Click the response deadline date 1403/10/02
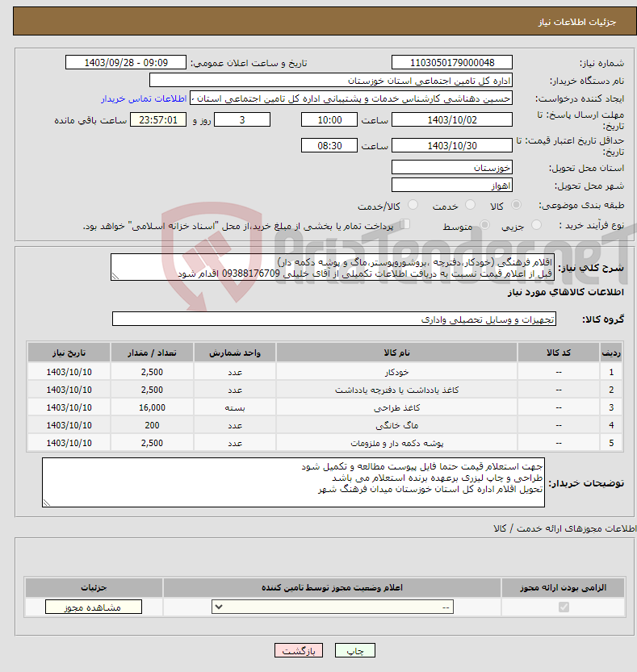The width and height of the screenshot is (637, 672). (452, 120)
